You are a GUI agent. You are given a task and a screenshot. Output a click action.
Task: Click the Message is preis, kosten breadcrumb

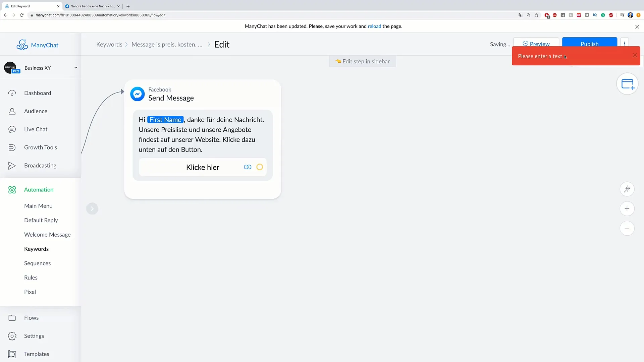click(167, 44)
